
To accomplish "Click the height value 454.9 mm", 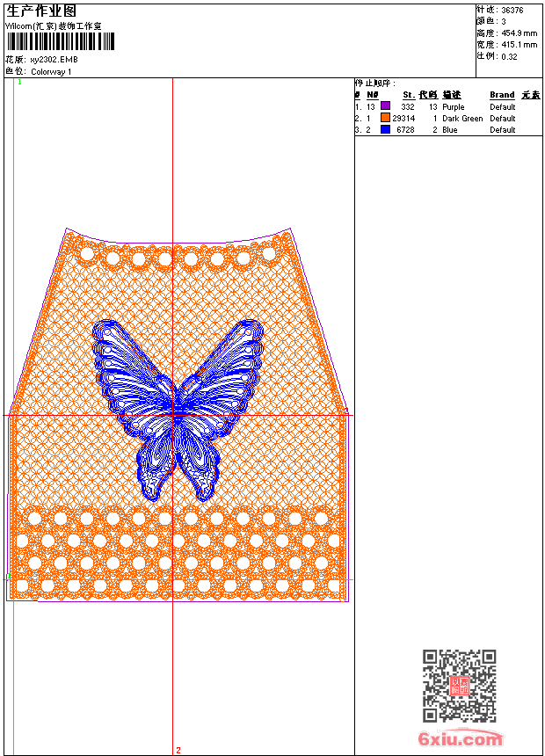I will click(x=520, y=33).
